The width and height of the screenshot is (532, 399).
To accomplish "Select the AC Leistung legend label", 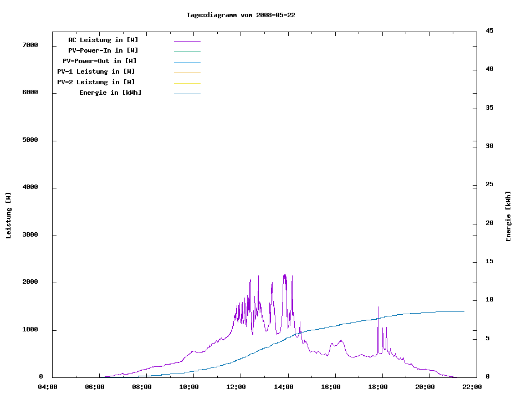I will coord(103,40).
